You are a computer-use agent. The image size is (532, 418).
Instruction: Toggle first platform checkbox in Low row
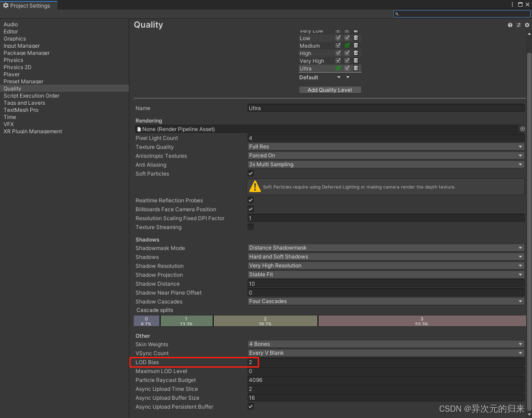point(338,38)
